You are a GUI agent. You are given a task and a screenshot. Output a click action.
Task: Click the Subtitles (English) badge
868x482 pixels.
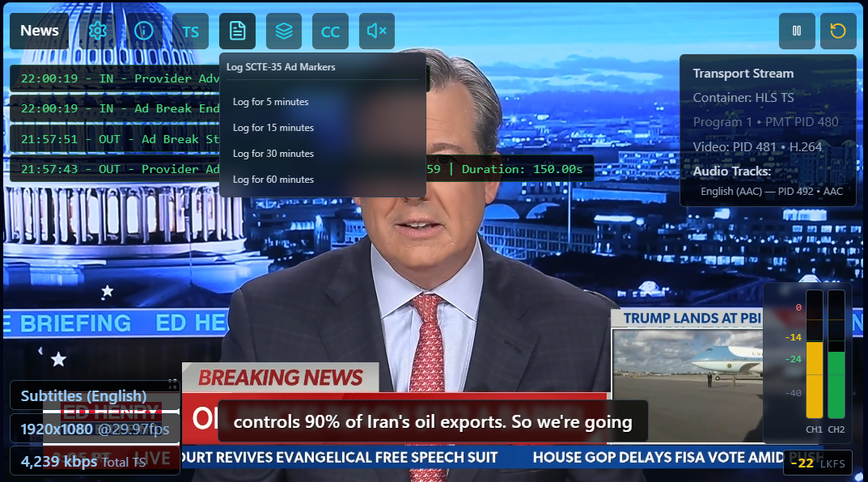coord(84,396)
